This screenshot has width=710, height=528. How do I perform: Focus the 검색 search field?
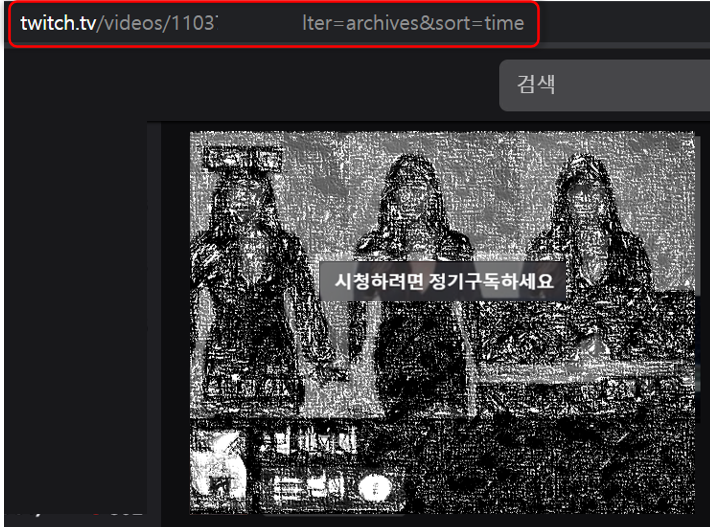[604, 85]
